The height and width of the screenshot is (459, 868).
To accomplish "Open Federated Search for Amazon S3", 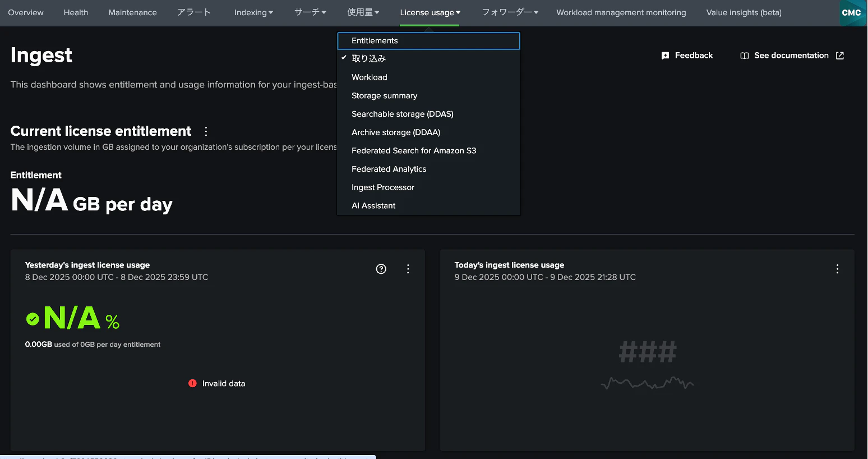I will pos(429,151).
